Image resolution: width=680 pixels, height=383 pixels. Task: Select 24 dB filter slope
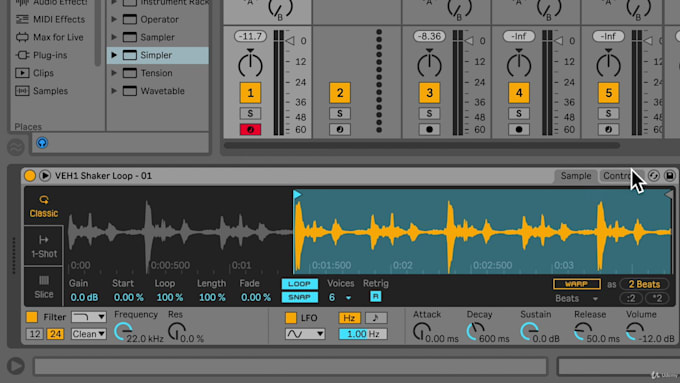pos(56,334)
